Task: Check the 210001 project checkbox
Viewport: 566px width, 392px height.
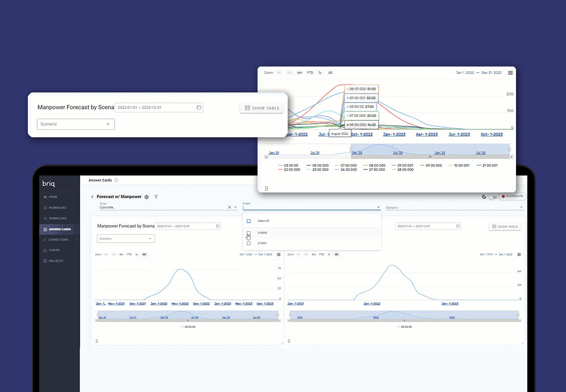Action: pyautogui.click(x=249, y=242)
